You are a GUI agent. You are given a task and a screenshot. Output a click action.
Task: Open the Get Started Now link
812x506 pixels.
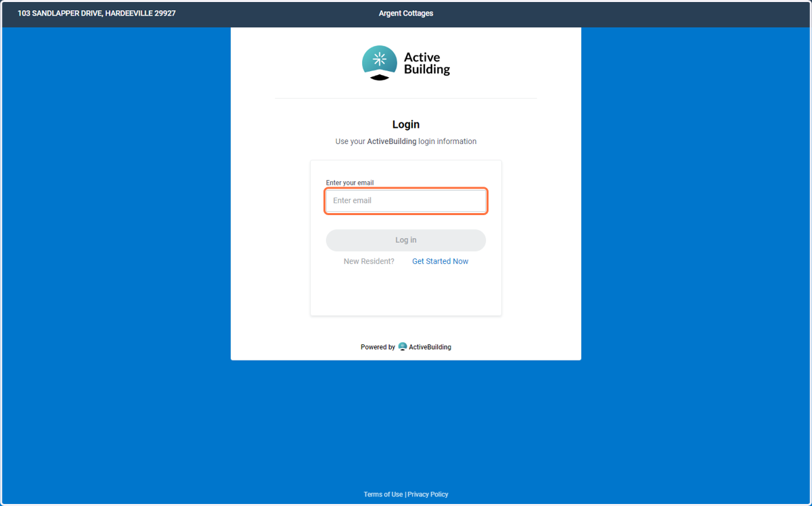coord(440,261)
